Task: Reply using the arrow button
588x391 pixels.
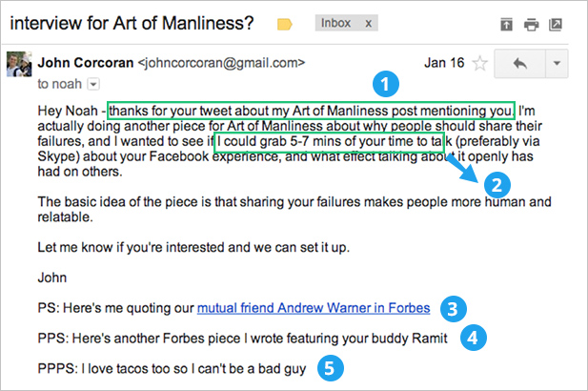Action: [x=519, y=64]
